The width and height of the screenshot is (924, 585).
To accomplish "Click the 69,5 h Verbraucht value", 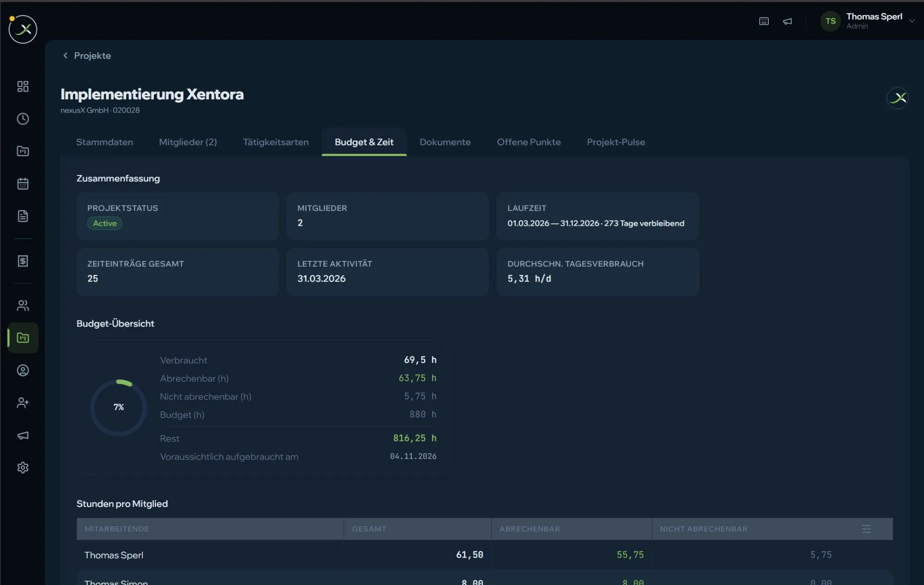I will pos(420,360).
